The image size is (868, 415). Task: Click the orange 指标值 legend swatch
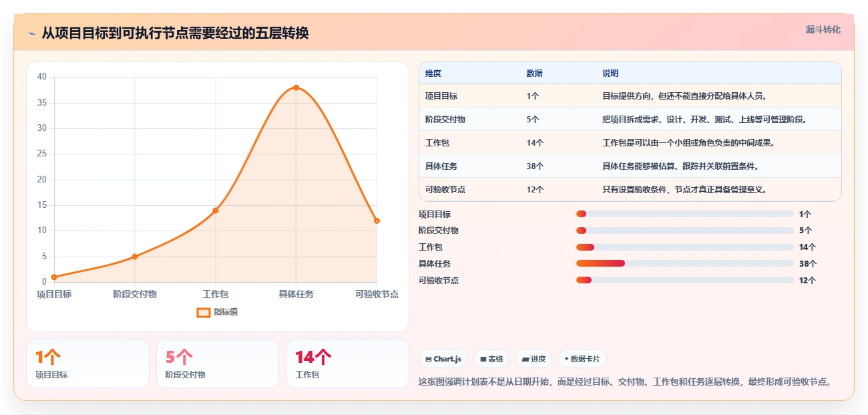click(x=204, y=312)
